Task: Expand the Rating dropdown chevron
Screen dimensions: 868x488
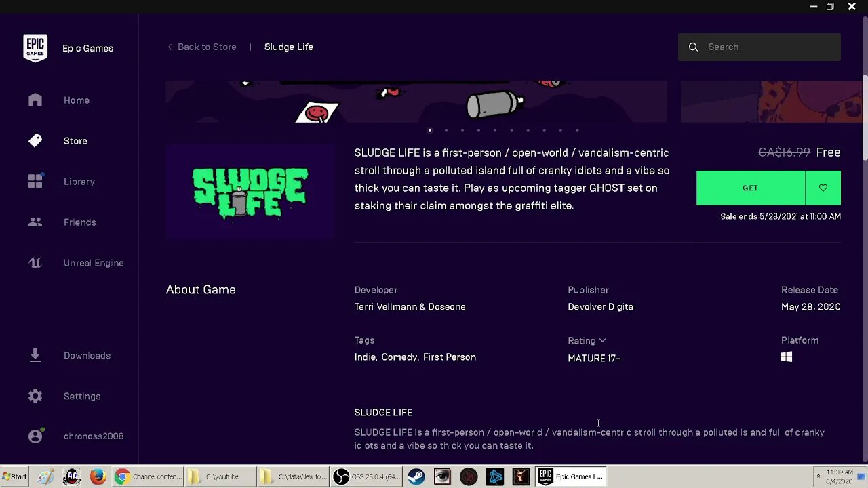Action: (602, 340)
